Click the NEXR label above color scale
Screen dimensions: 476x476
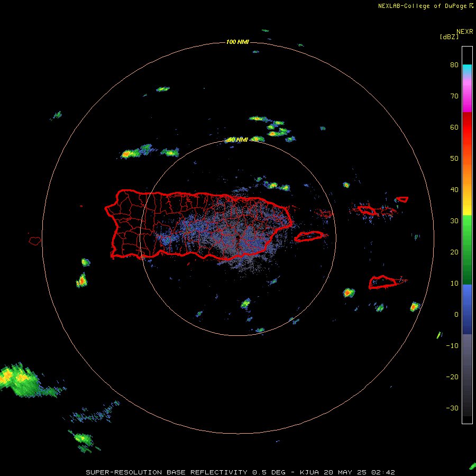tap(464, 32)
